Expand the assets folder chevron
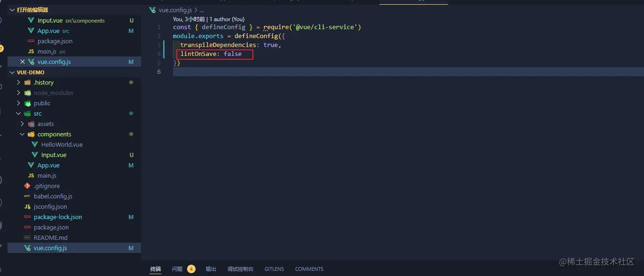Image resolution: width=644 pixels, height=276 pixels. 23,124
